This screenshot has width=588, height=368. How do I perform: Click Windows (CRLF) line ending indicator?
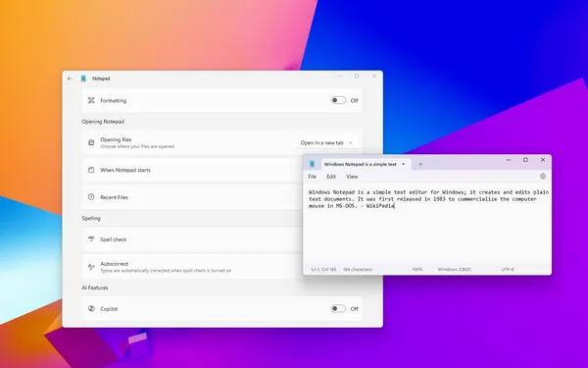point(454,269)
